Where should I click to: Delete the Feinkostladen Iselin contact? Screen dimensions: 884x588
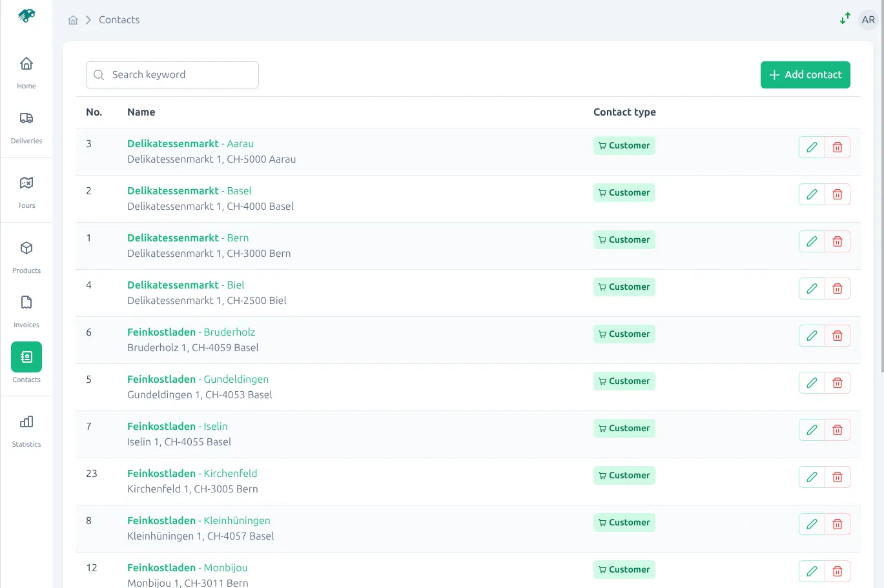838,429
